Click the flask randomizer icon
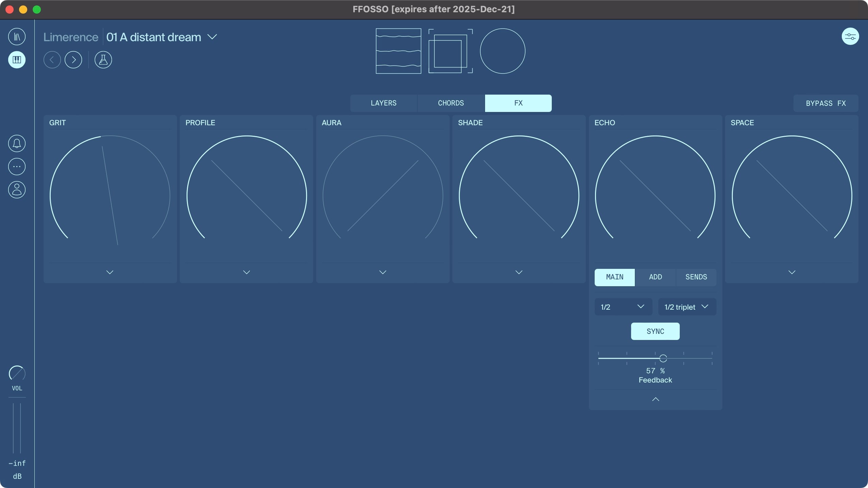Screen dimensions: 868x488 [x=103, y=60]
